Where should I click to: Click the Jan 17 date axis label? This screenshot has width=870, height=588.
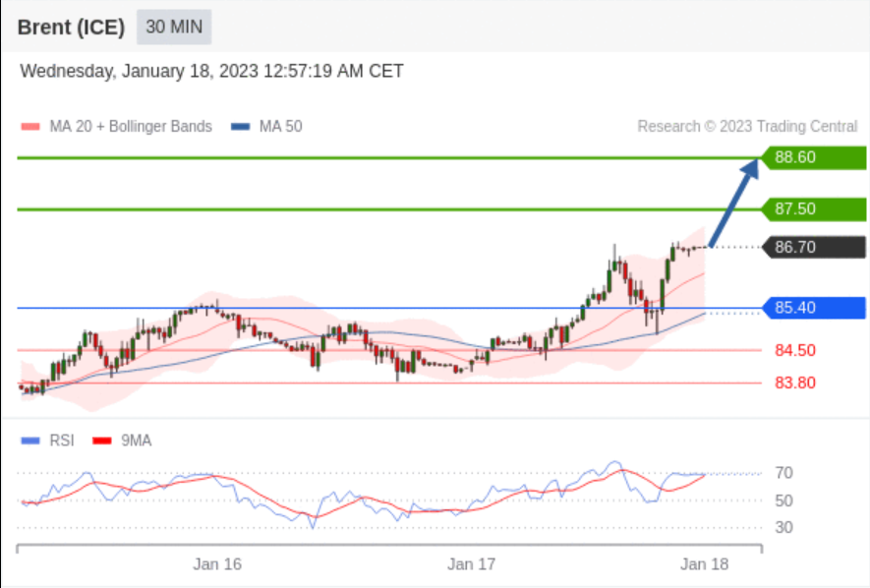click(471, 564)
